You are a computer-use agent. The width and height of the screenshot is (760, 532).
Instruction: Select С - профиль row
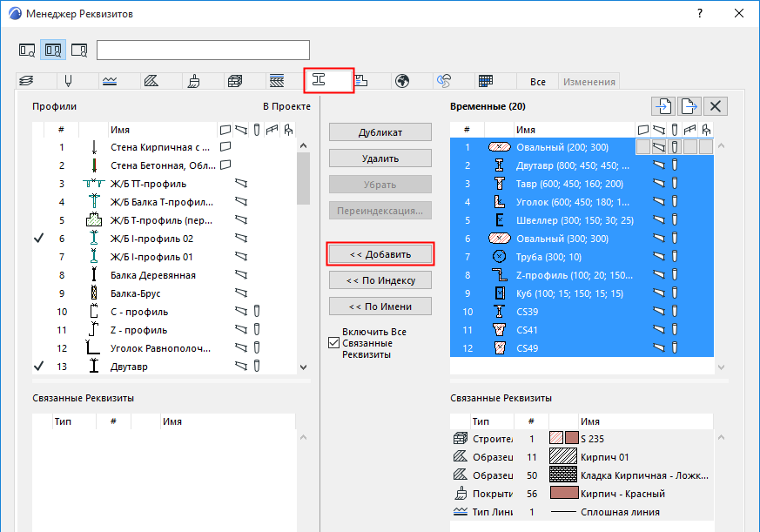coord(165,312)
